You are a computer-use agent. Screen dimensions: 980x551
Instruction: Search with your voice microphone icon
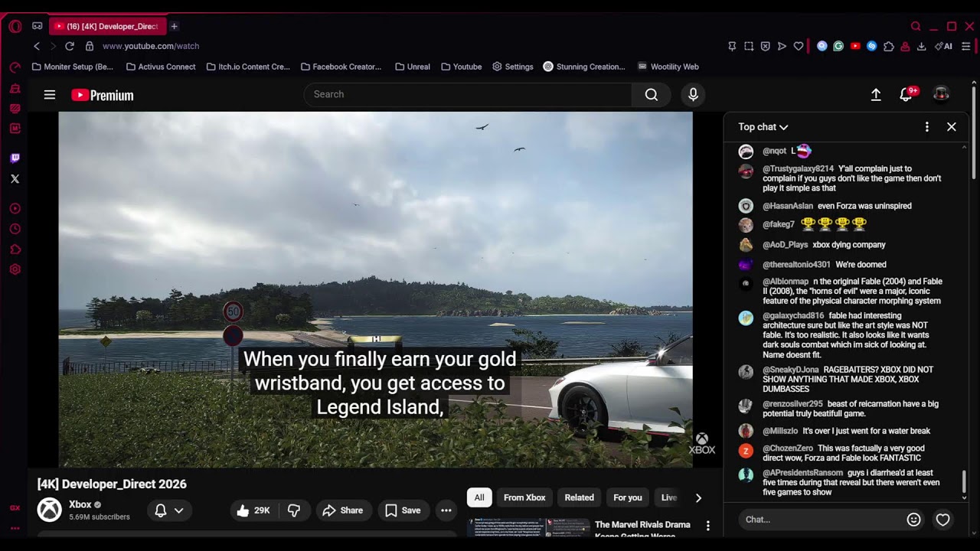pos(693,95)
